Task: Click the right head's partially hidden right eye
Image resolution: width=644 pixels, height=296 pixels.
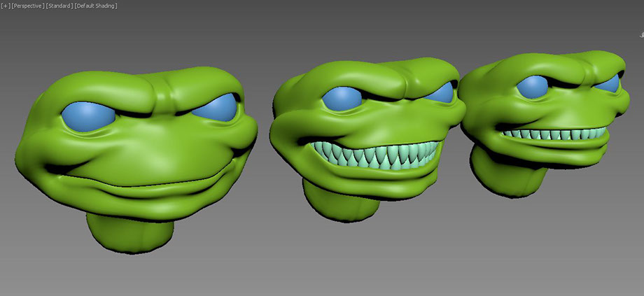Action: tap(612, 83)
